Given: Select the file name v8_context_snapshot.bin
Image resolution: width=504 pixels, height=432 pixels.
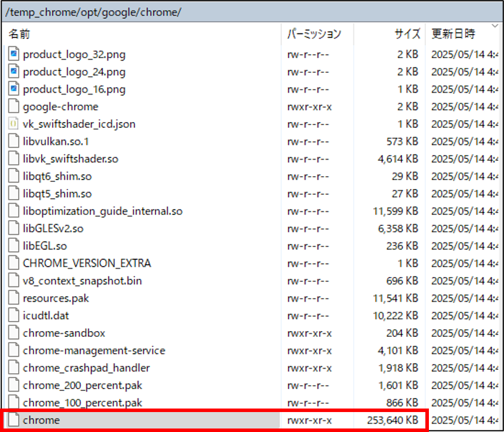Looking at the screenshot, I should click(82, 281).
